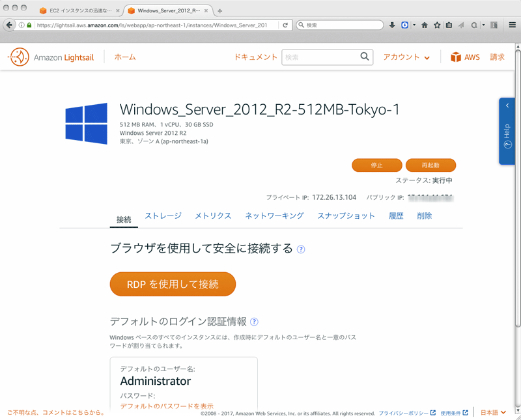521x420 pixels.
Task: Click デフォルトのパスワードを表示 link
Action: click(x=167, y=406)
